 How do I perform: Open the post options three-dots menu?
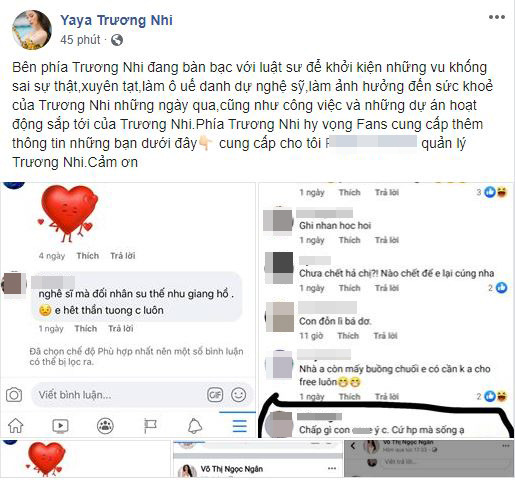[x=496, y=17]
